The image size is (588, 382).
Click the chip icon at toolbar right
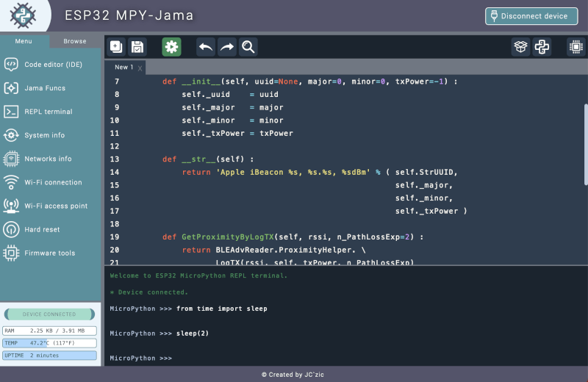[x=576, y=47]
